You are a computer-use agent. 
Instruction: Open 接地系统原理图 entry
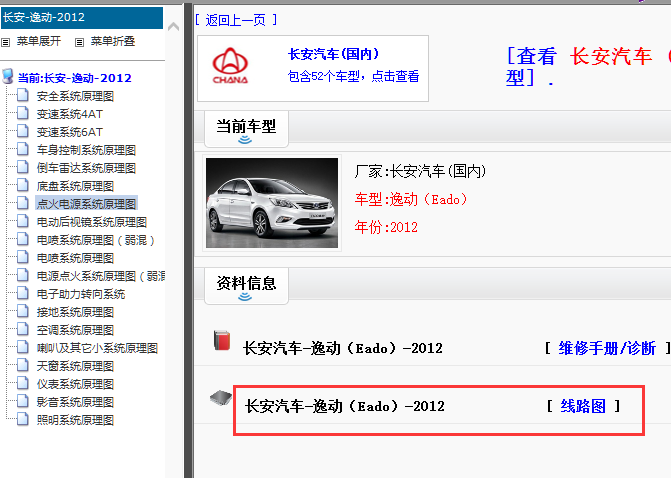pos(75,312)
